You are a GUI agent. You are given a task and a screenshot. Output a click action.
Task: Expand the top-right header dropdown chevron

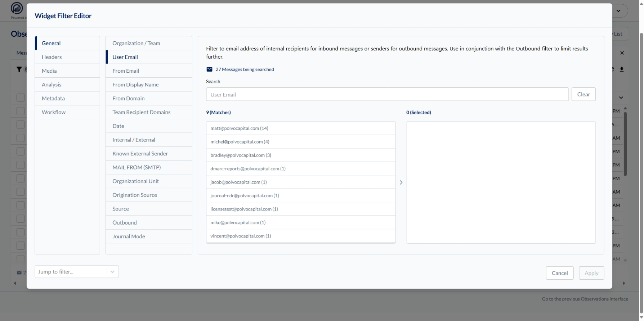[x=618, y=11]
